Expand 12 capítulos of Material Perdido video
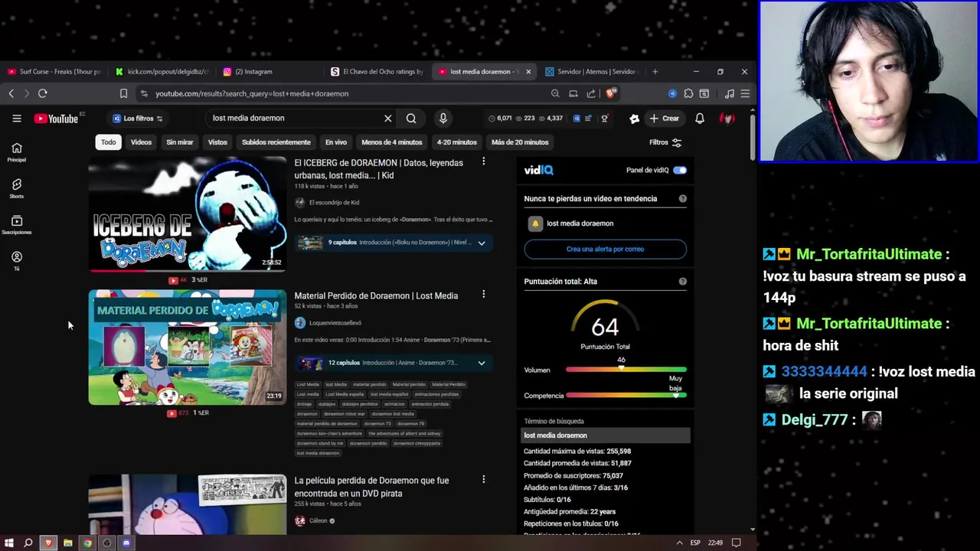The height and width of the screenshot is (551, 980). point(482,363)
